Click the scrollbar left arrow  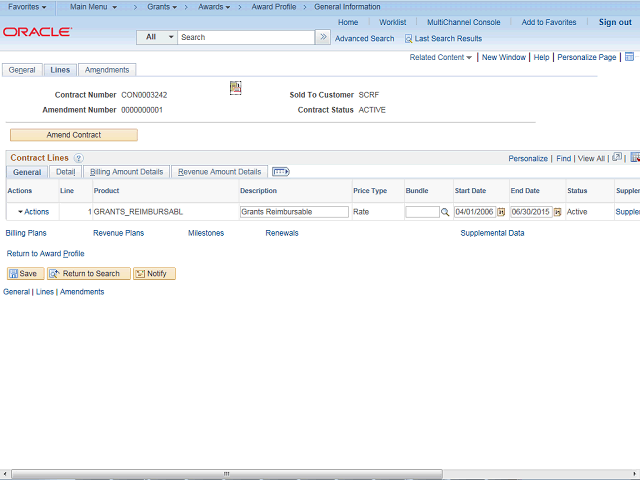click(4, 474)
